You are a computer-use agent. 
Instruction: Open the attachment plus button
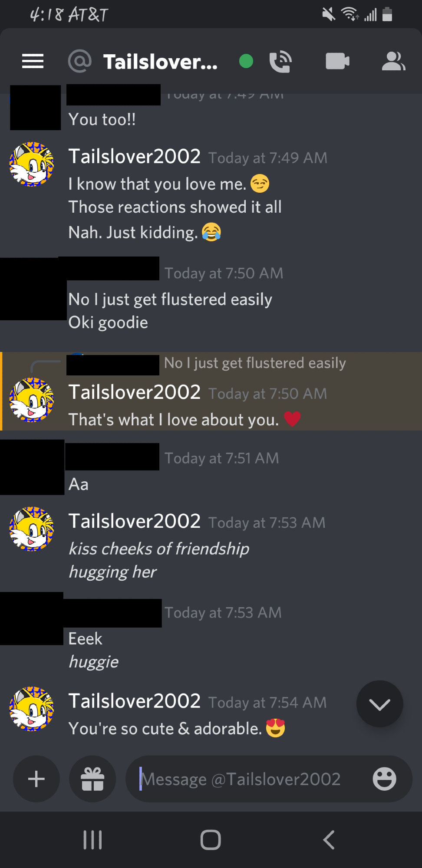pyautogui.click(x=36, y=779)
